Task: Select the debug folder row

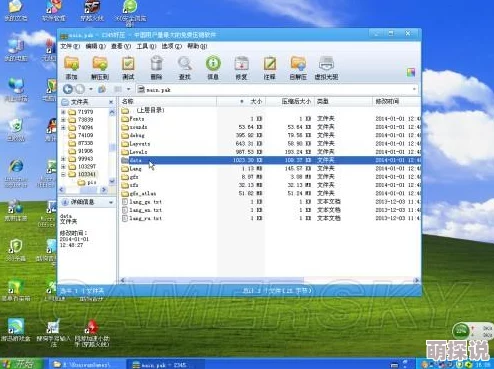Action: pyautogui.click(x=270, y=135)
